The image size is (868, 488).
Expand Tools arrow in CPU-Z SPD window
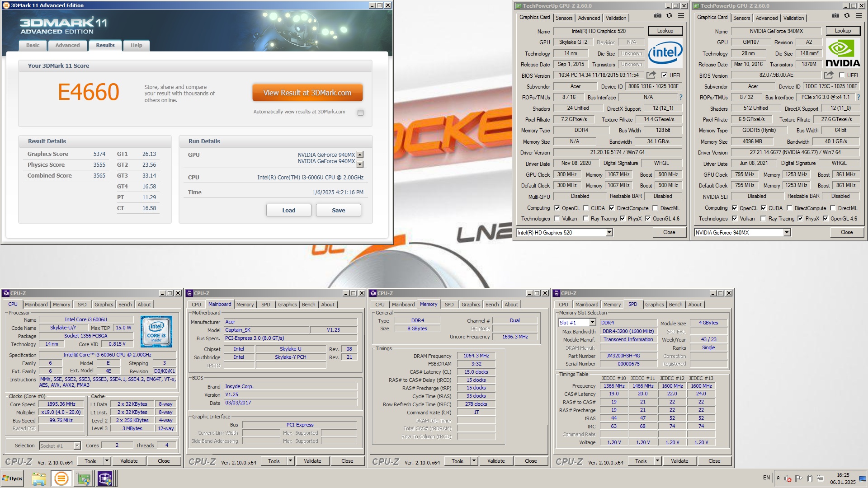(x=658, y=461)
